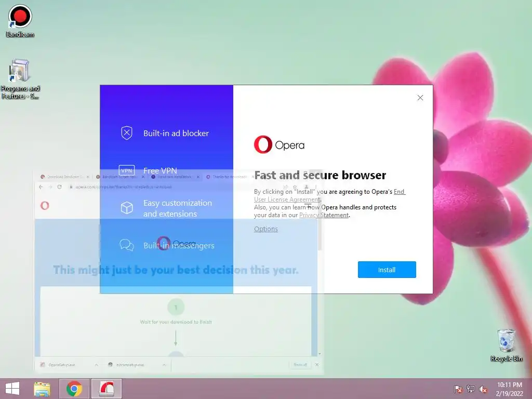Image resolution: width=532 pixels, height=399 pixels.
Task: Expand the OperaSetup.exe download options chevron
Action: pyautogui.click(x=96, y=365)
